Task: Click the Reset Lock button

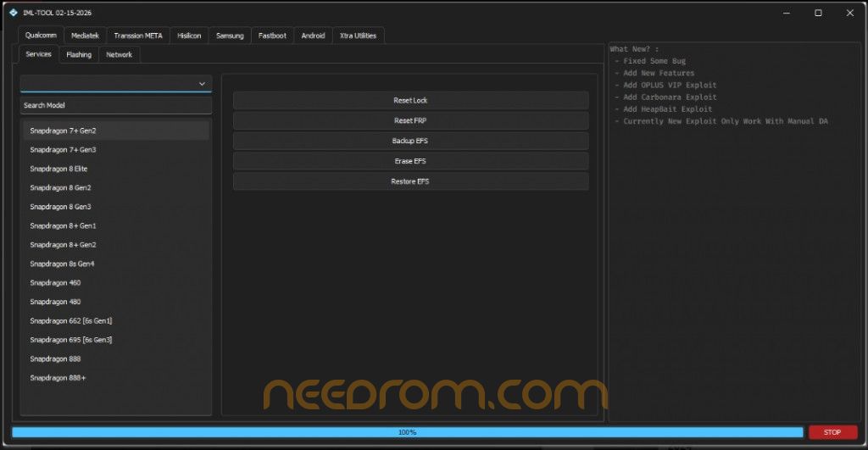Action: pos(410,100)
